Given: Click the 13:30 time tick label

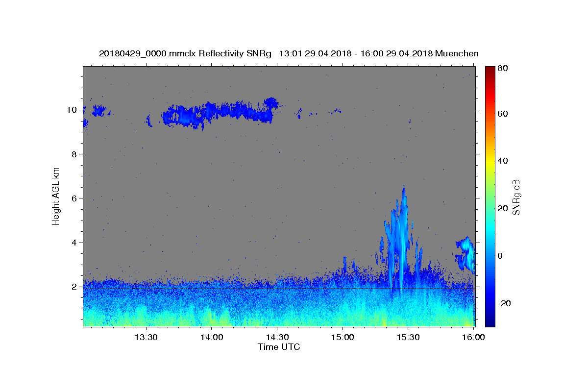Looking at the screenshot, I should click(x=146, y=338).
